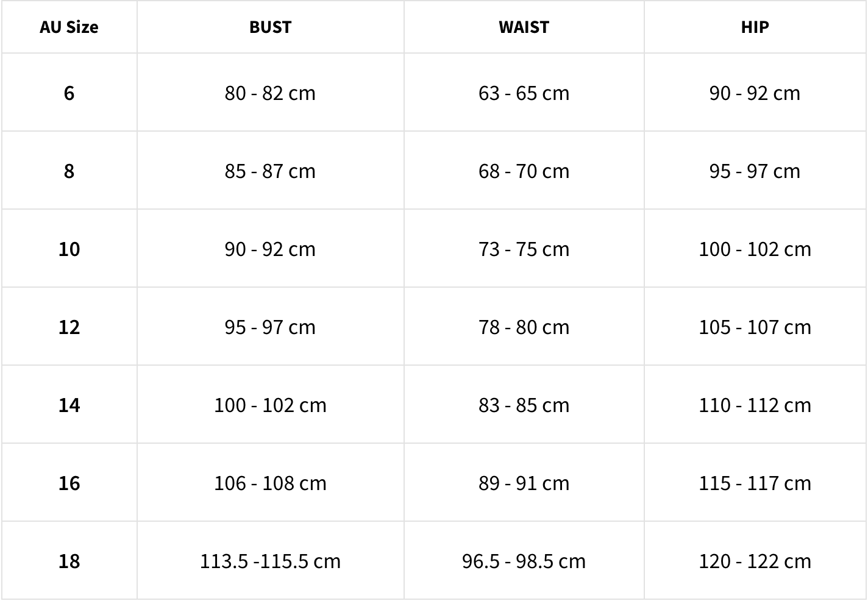The height and width of the screenshot is (601, 868).
Task: Click hip cell 120 - 122 cm
Action: tap(755, 561)
